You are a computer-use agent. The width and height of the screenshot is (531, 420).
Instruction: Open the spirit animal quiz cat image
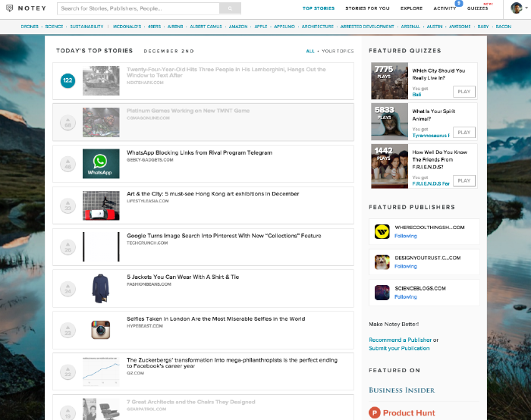pyautogui.click(x=389, y=122)
